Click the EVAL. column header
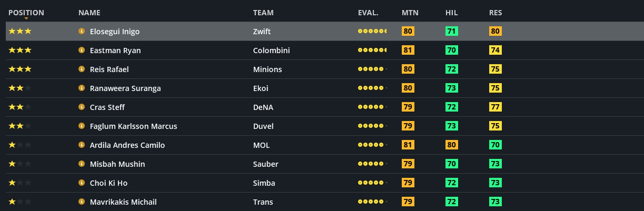The width and height of the screenshot is (644, 211). [368, 13]
